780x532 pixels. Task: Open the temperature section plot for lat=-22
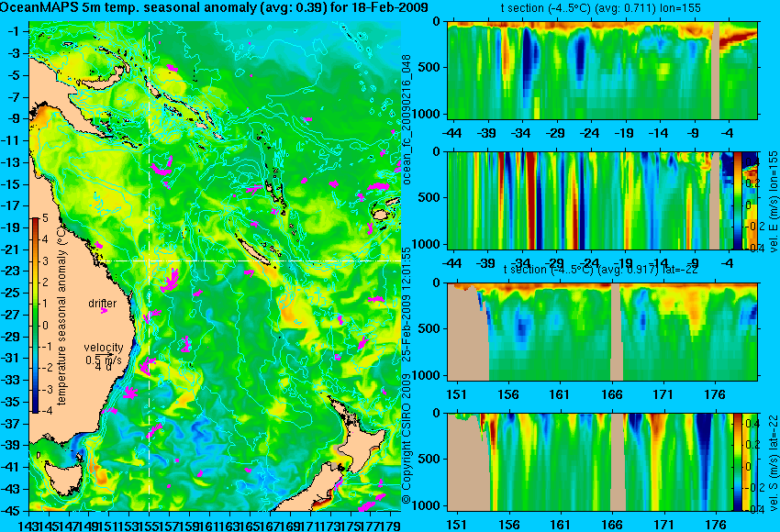[603, 332]
